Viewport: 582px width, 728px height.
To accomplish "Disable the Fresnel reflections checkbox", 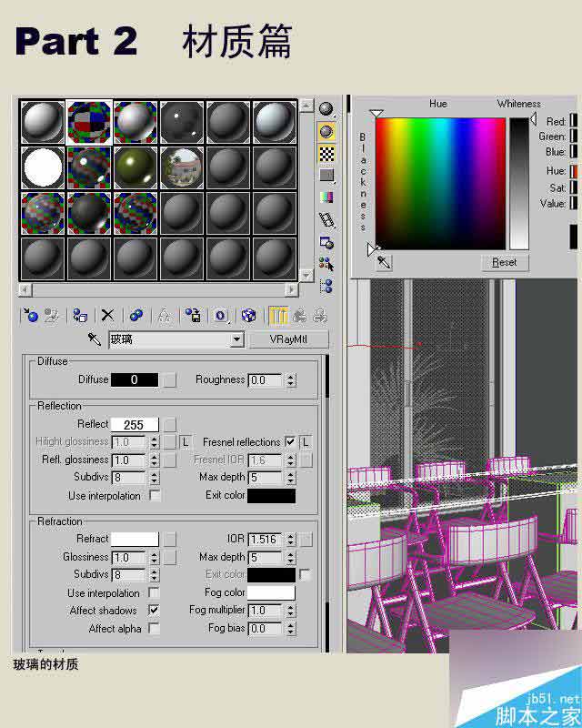I will [x=290, y=442].
